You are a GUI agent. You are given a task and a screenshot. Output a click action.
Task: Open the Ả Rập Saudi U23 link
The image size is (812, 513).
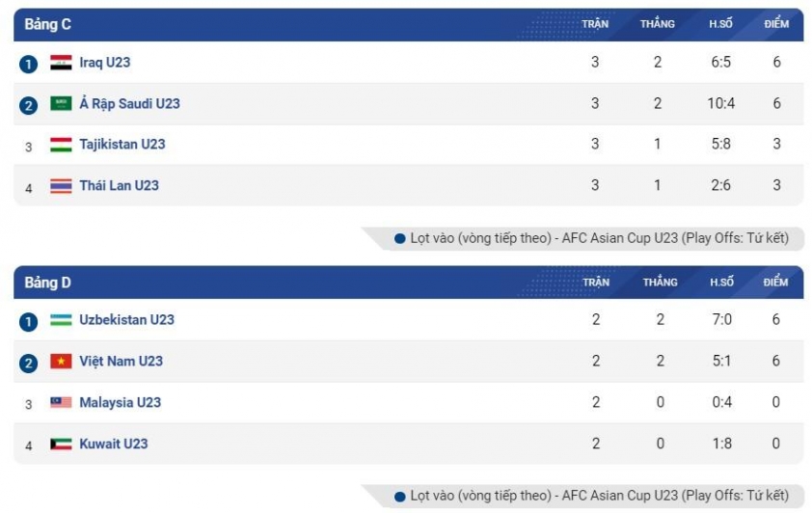pyautogui.click(x=129, y=103)
